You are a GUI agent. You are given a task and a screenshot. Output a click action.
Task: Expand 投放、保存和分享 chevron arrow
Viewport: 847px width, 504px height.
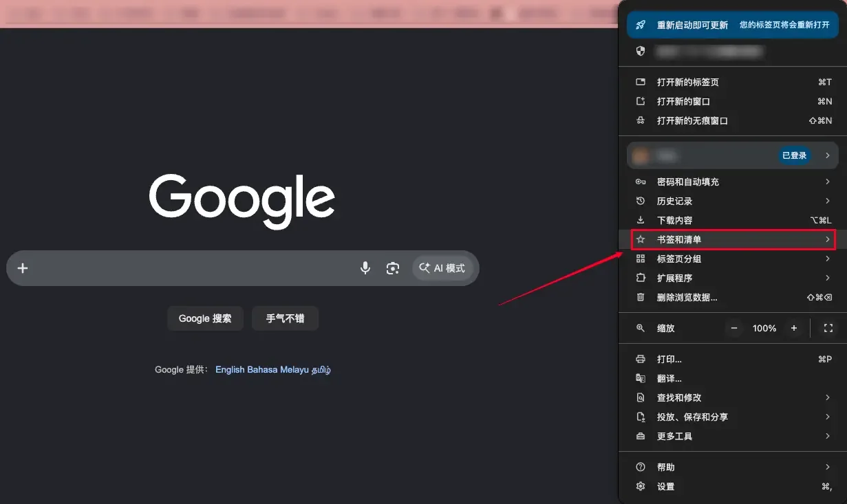(x=828, y=417)
